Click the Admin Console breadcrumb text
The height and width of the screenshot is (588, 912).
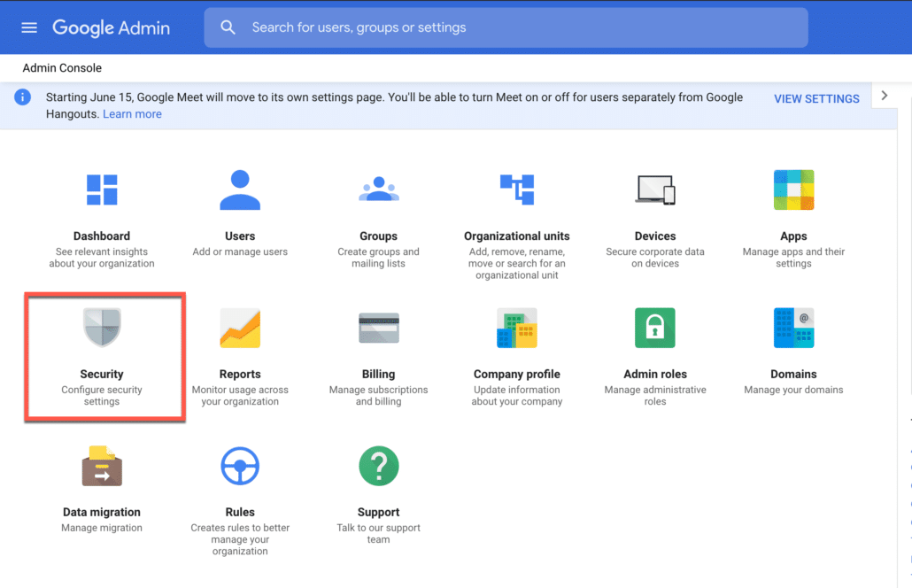point(62,68)
